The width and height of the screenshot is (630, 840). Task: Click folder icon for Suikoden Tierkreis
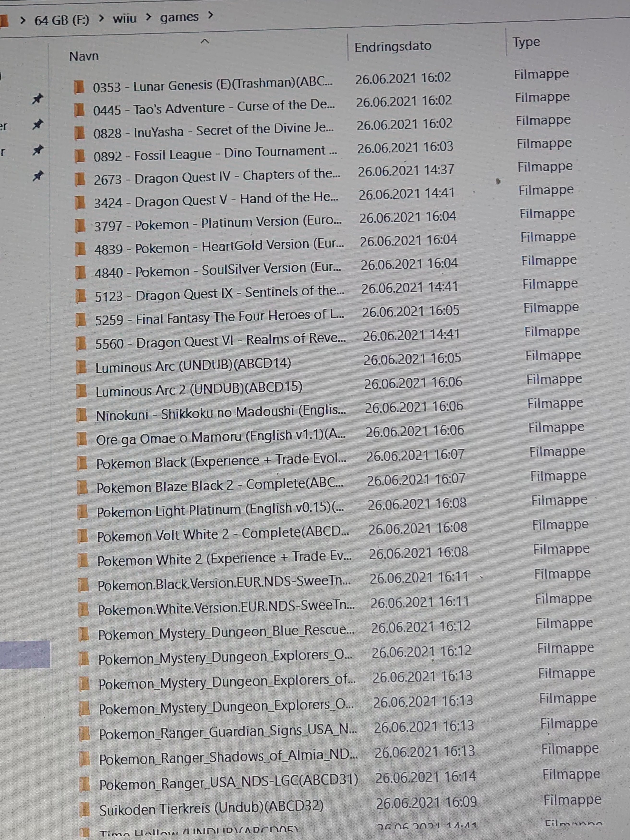coord(85,810)
